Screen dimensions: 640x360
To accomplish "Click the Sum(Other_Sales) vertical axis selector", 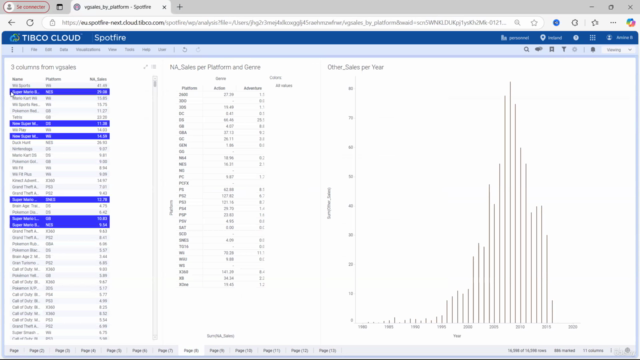I will point(329,203).
